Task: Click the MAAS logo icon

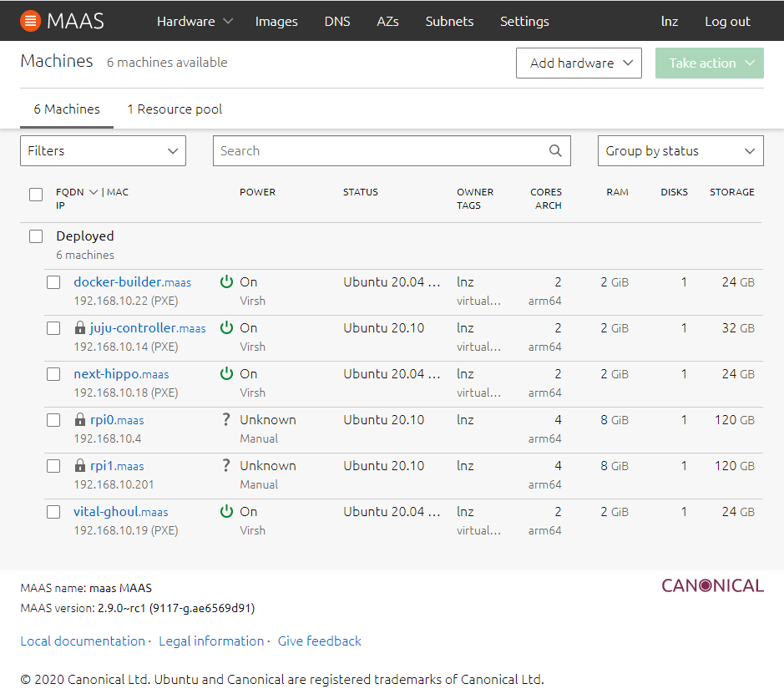Action: [30, 21]
